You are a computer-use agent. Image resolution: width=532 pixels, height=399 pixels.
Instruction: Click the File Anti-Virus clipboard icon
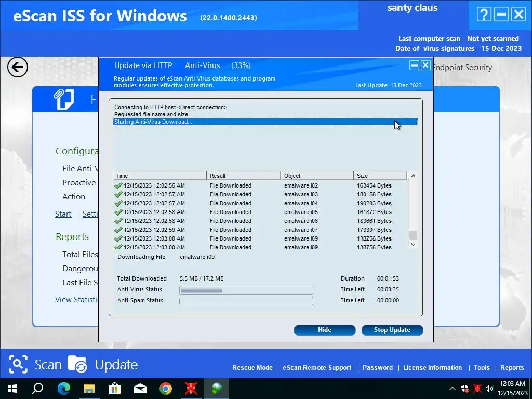[x=64, y=99]
